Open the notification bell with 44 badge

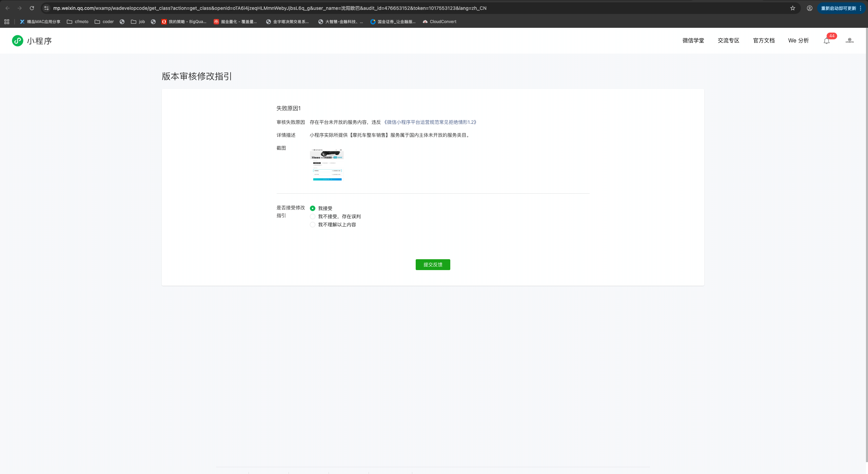click(x=827, y=41)
